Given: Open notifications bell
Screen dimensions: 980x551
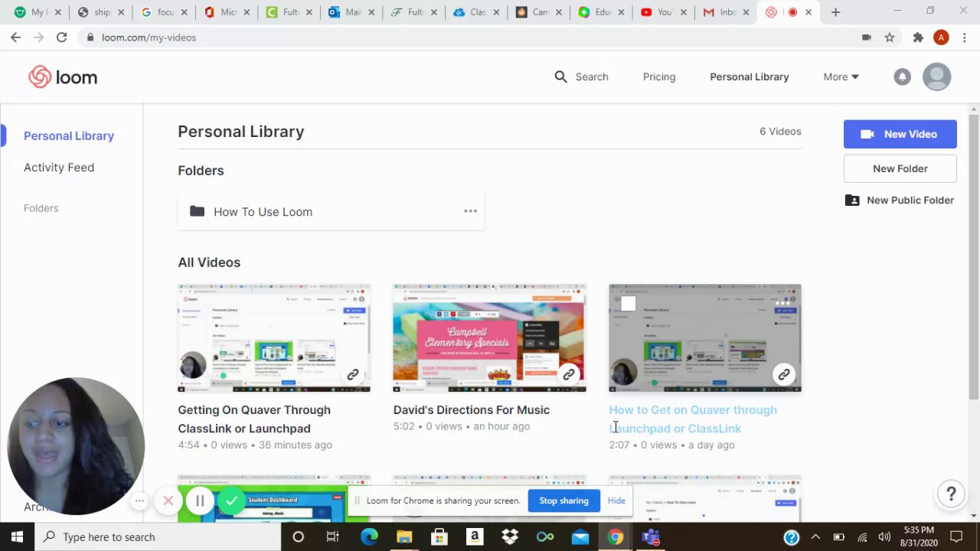Looking at the screenshot, I should pyautogui.click(x=903, y=77).
